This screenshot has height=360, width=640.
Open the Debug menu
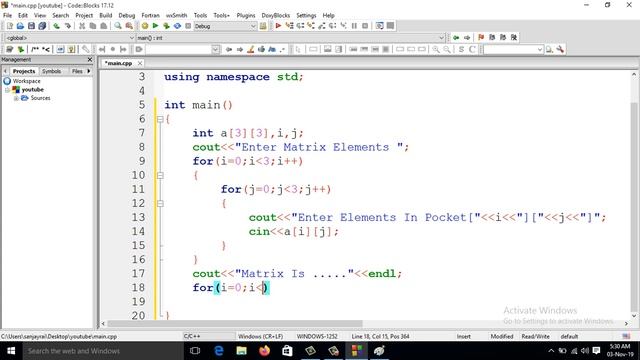pyautogui.click(x=127, y=15)
